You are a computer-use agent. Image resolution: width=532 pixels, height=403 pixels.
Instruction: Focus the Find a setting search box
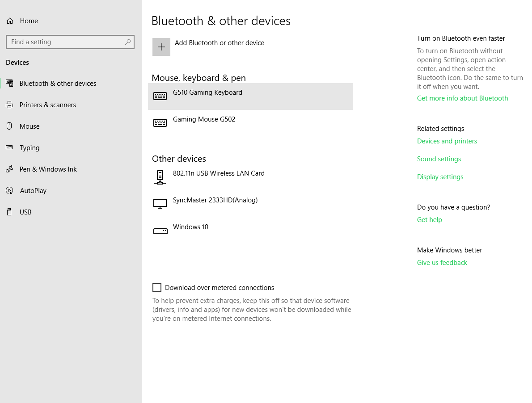point(70,42)
